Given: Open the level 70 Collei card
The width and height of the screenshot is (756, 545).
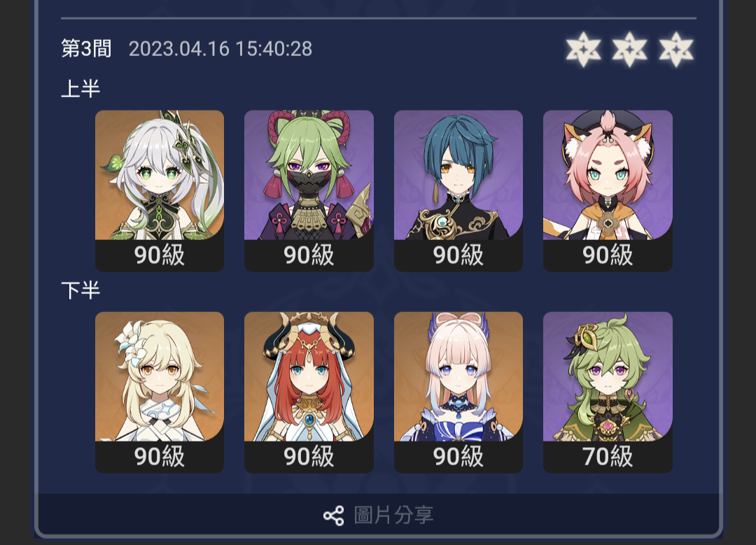Looking at the screenshot, I should tap(608, 392).
